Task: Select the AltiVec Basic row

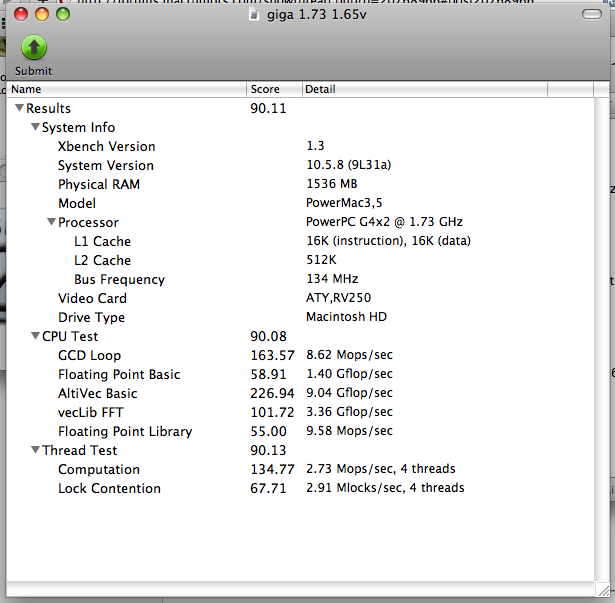Action: pyautogui.click(x=300, y=393)
